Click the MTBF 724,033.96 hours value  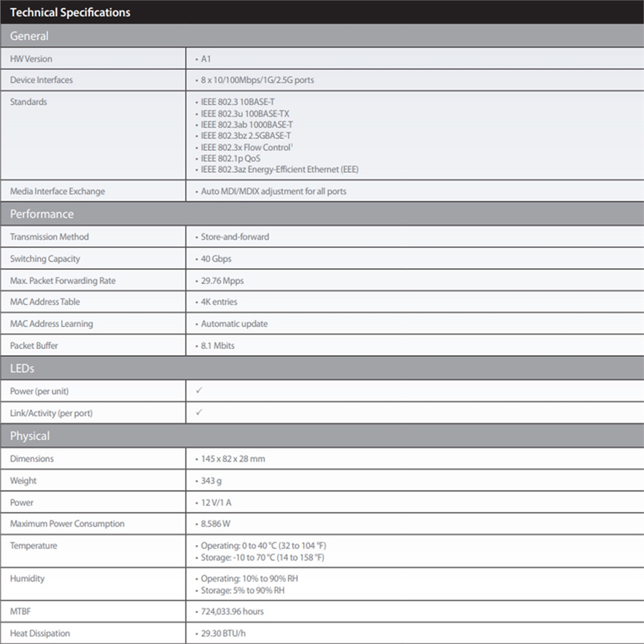pos(232,612)
